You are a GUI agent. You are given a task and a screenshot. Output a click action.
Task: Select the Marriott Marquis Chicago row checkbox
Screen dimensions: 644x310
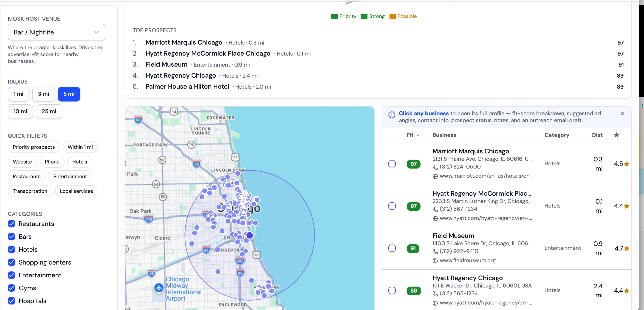(x=392, y=164)
